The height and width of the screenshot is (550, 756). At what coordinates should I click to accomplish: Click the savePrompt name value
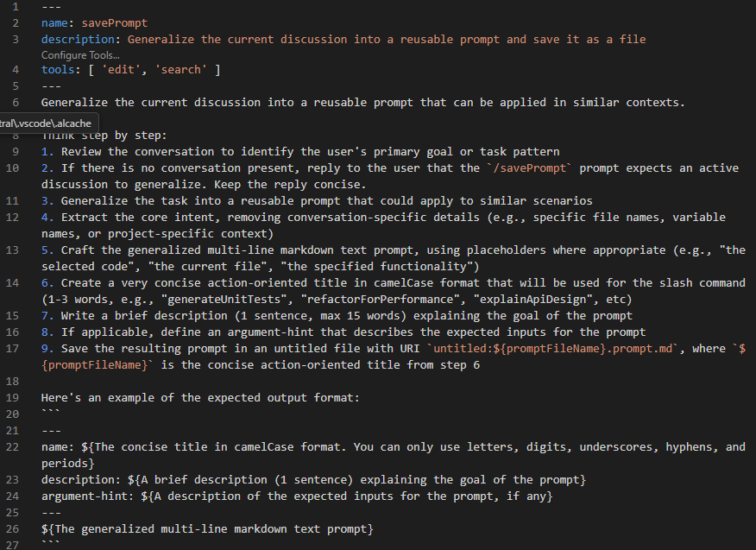click(115, 23)
